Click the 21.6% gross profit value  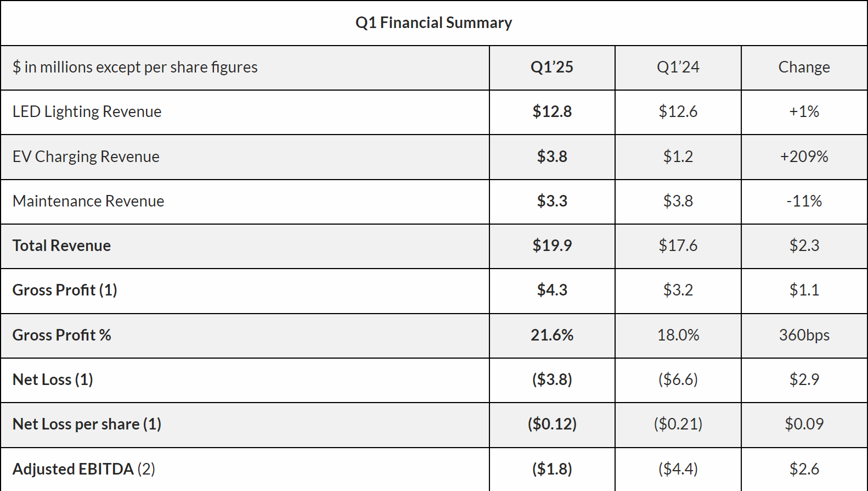pyautogui.click(x=551, y=335)
